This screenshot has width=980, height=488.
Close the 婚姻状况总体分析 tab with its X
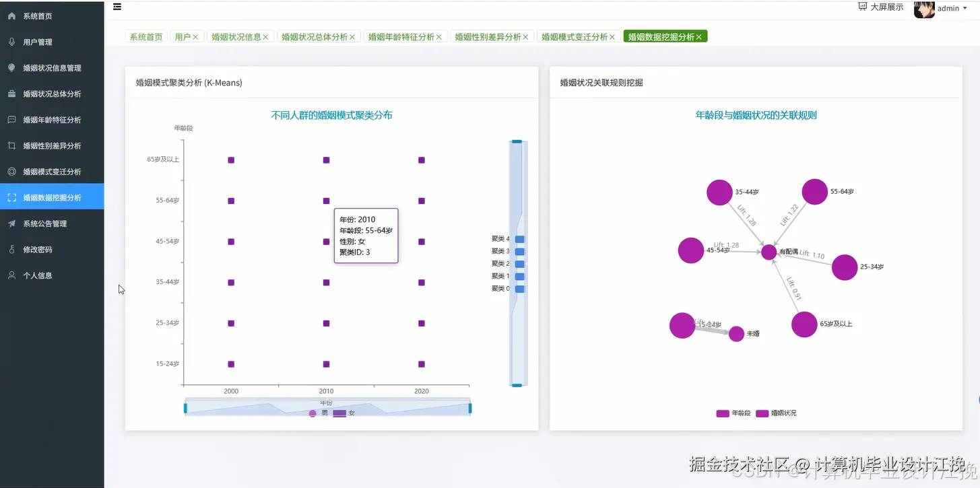click(352, 37)
